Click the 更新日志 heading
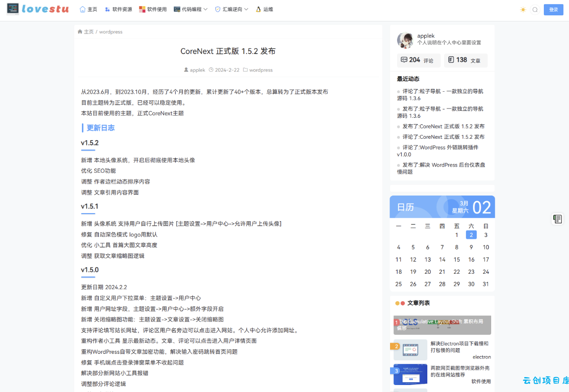 point(101,128)
